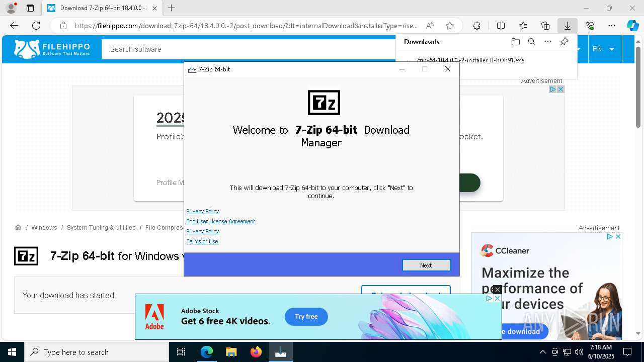The image size is (644, 362).
Task: Close the CCleaner advertisement
Action: coord(618,236)
